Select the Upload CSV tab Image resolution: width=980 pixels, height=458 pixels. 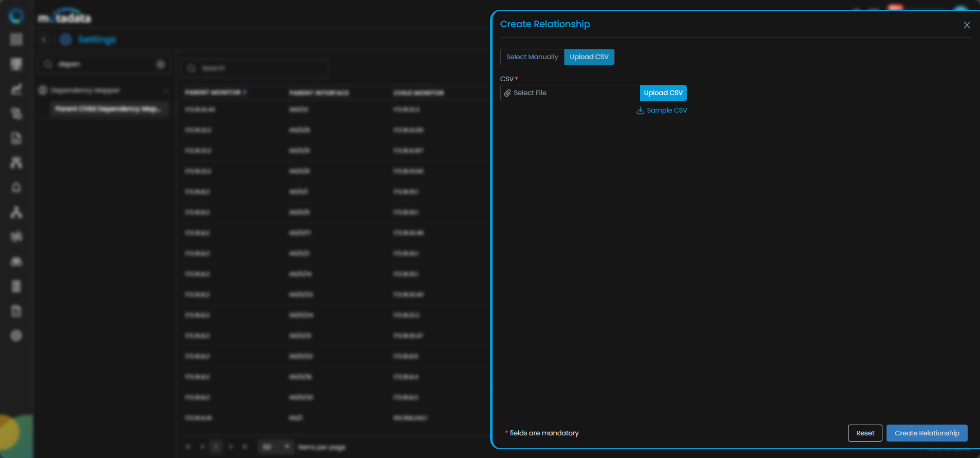(x=589, y=57)
